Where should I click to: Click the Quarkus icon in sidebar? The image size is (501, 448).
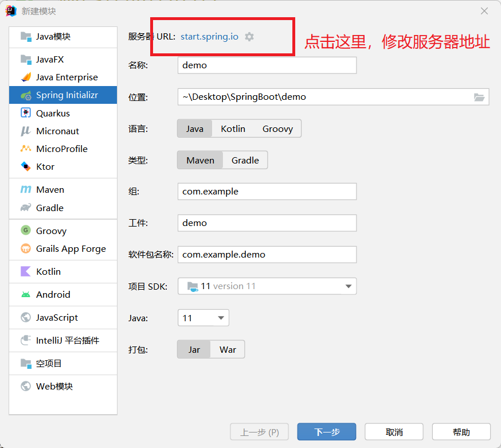click(26, 113)
